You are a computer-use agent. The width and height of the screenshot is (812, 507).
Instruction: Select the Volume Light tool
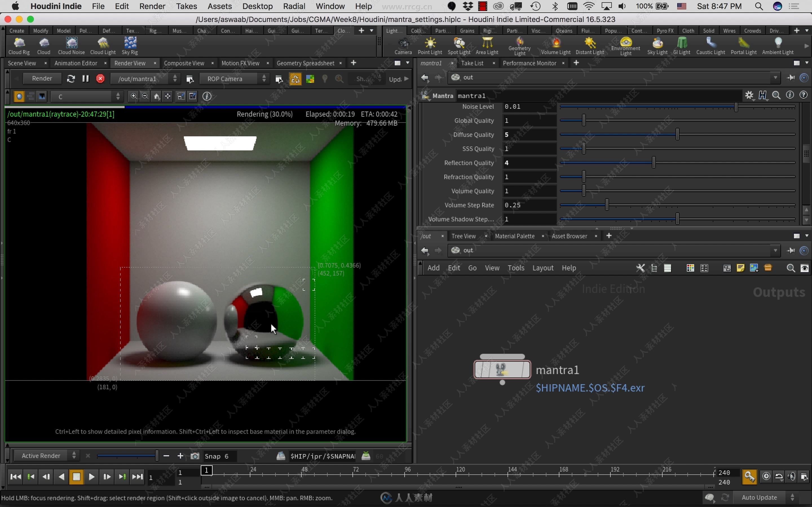[x=555, y=45]
